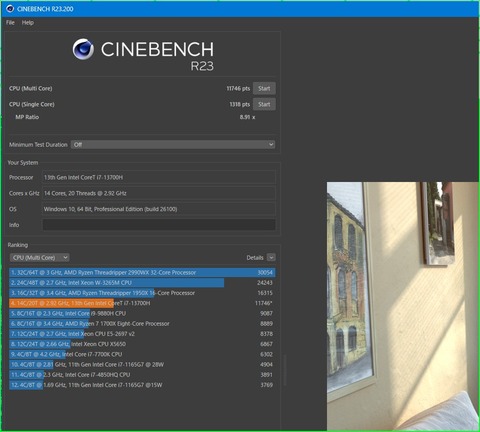This screenshot has height=432, width=480.
Task: Click the 11746 pts multi core score
Action: click(x=238, y=88)
